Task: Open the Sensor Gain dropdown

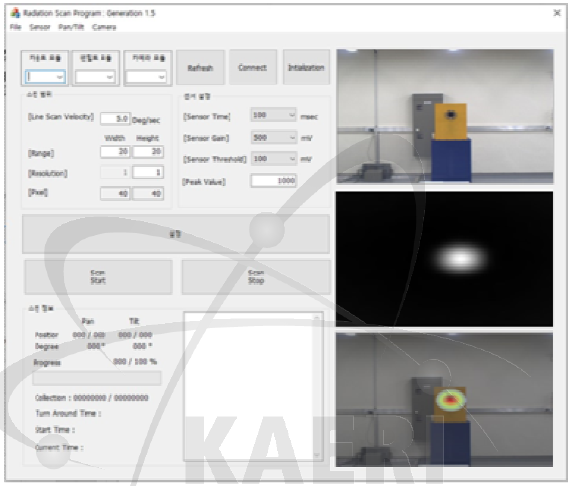Action: (273, 138)
